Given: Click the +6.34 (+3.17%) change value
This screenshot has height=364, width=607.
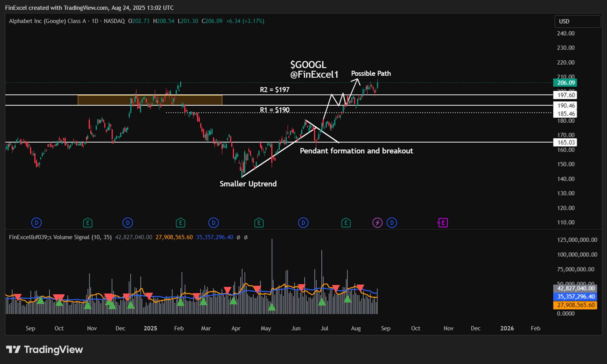Looking at the screenshot, I should [x=245, y=21].
